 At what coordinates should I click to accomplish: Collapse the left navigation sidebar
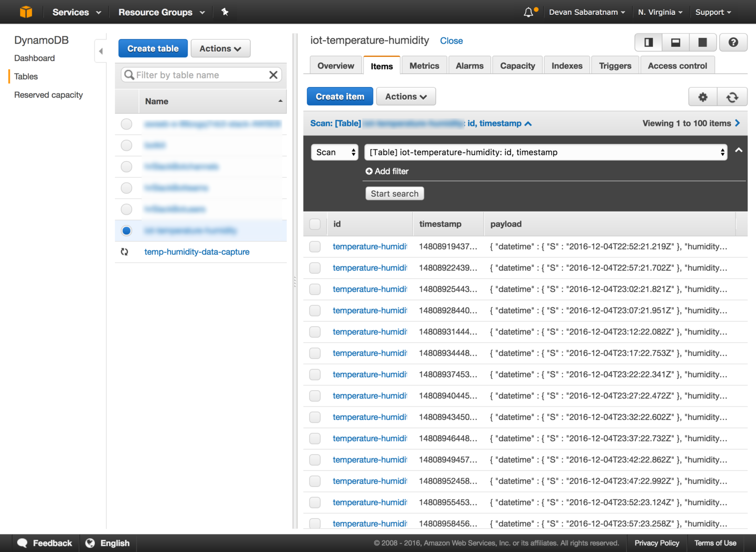[x=101, y=51]
